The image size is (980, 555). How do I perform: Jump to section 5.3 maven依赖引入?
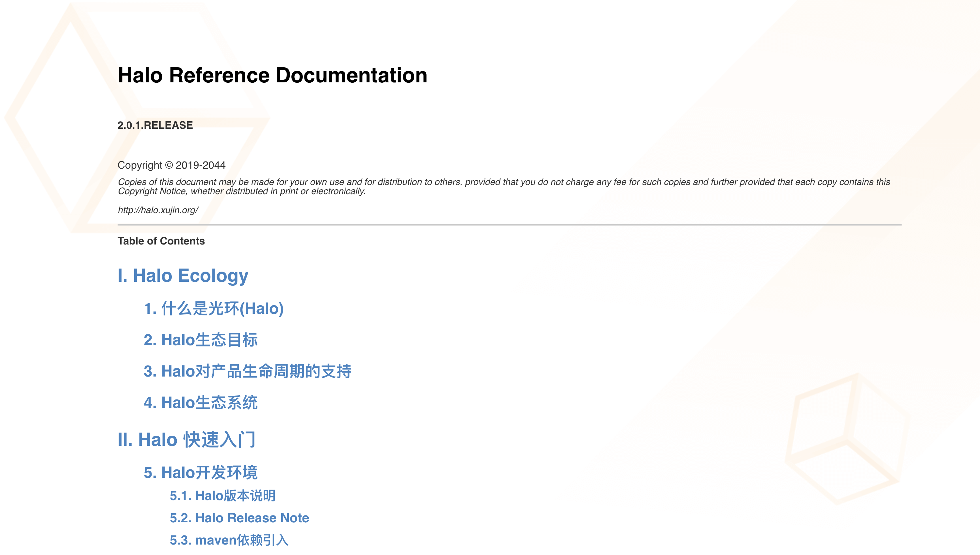tap(229, 540)
